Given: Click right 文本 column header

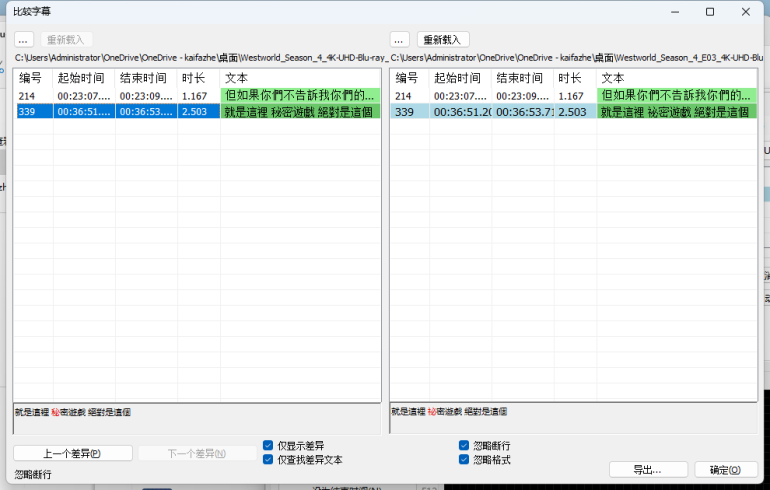Looking at the screenshot, I should (677, 78).
